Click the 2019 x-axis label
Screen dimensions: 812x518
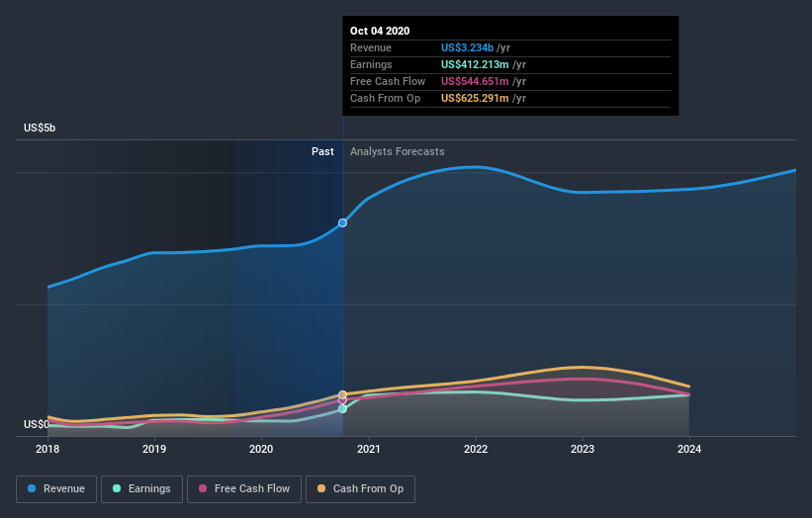154,449
